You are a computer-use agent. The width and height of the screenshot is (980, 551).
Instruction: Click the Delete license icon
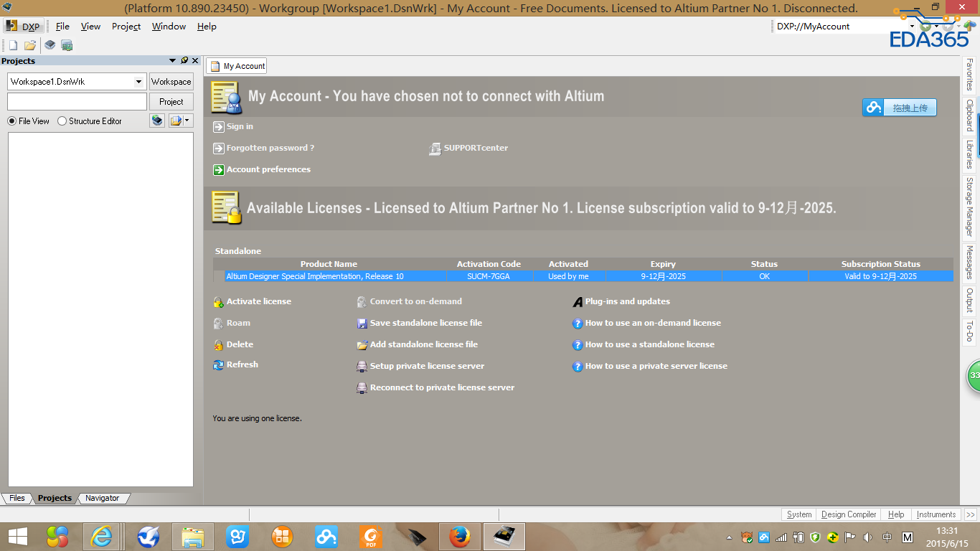[219, 345]
